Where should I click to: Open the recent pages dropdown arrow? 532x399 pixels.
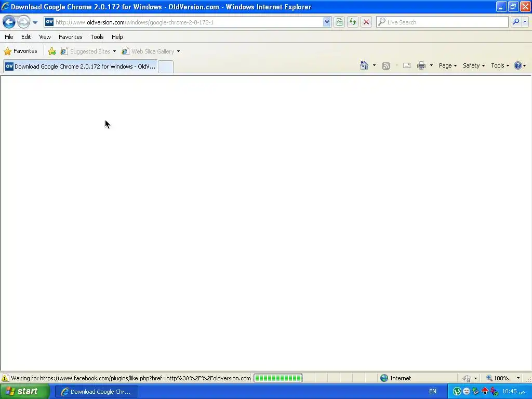click(35, 22)
